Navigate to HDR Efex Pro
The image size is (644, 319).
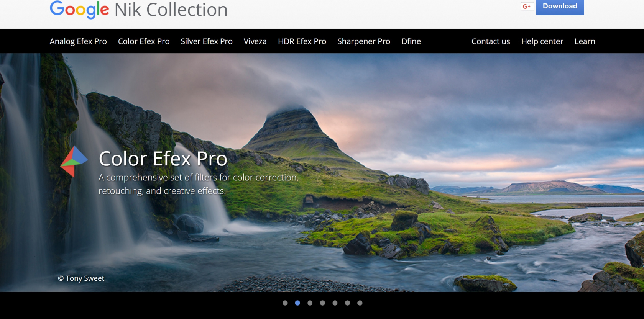click(x=302, y=41)
